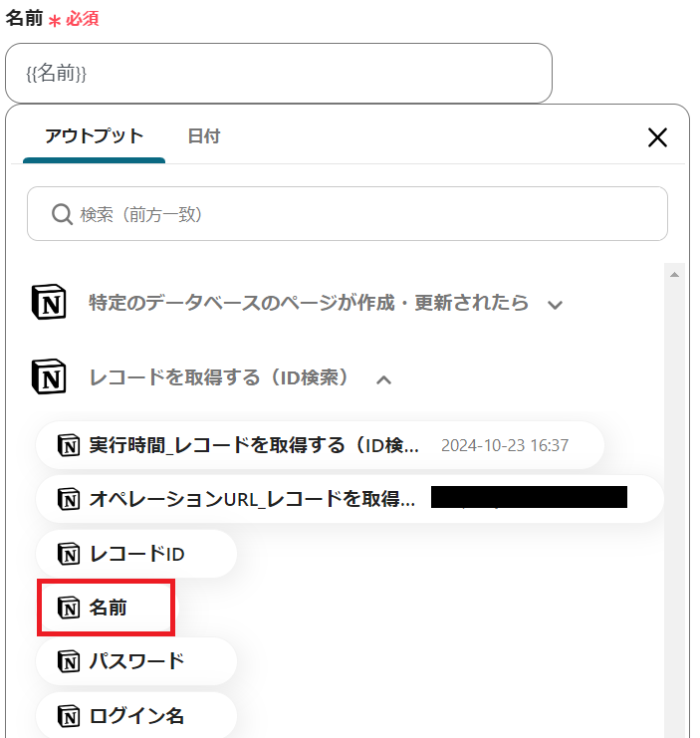Select the 実行時間_レコードを取得する output item
Image resolution: width=700 pixels, height=738 pixels.
[320, 445]
